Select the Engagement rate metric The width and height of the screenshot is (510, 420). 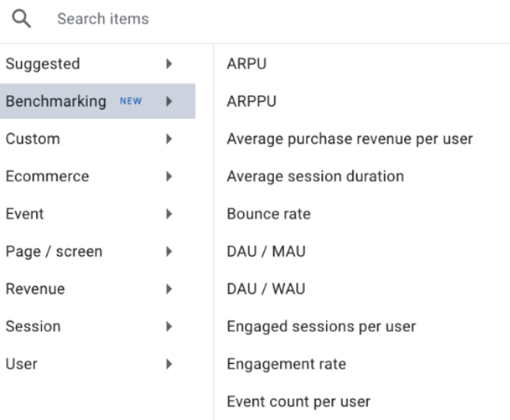click(287, 364)
